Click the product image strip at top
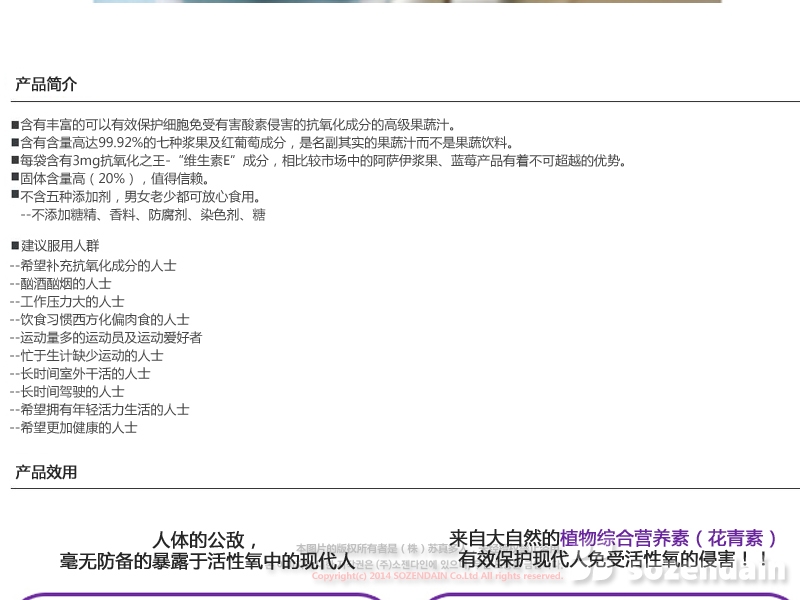 (406, 1)
